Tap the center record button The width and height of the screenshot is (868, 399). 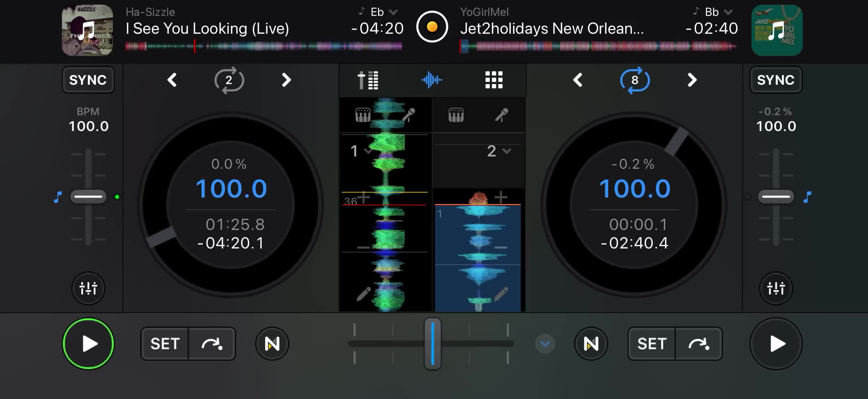click(432, 26)
